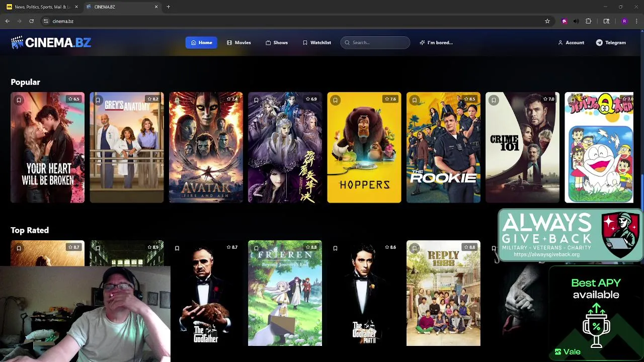Screen dimensions: 644x362
Task: Toggle bookmark on Frieren poster
Action: (256, 248)
